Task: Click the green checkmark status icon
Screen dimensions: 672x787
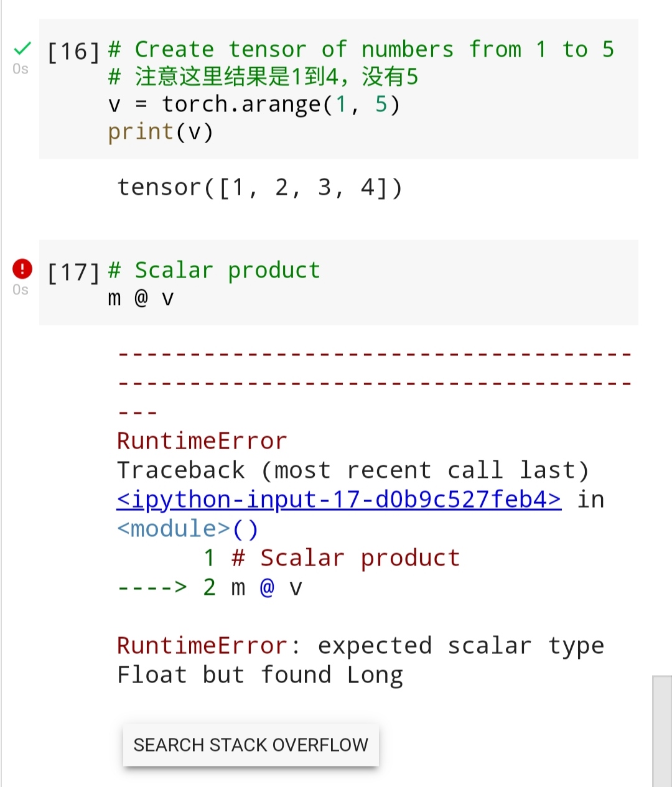Action: coord(22,48)
